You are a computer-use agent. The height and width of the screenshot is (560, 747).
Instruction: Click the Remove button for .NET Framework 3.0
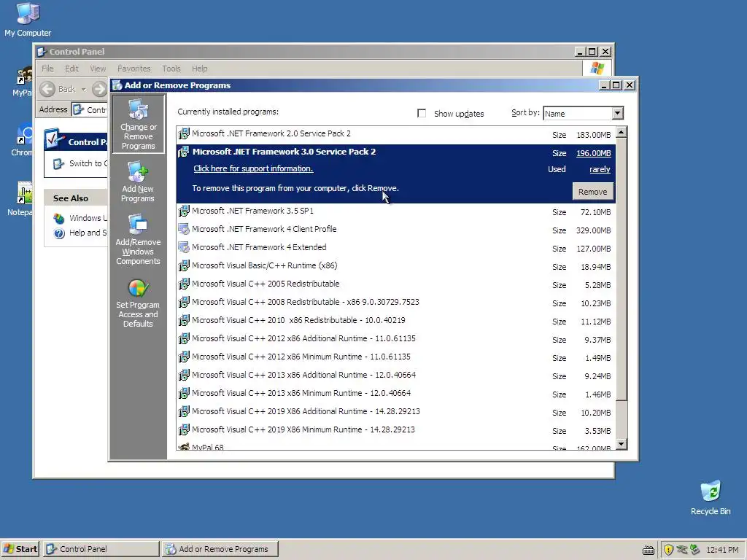click(x=592, y=192)
